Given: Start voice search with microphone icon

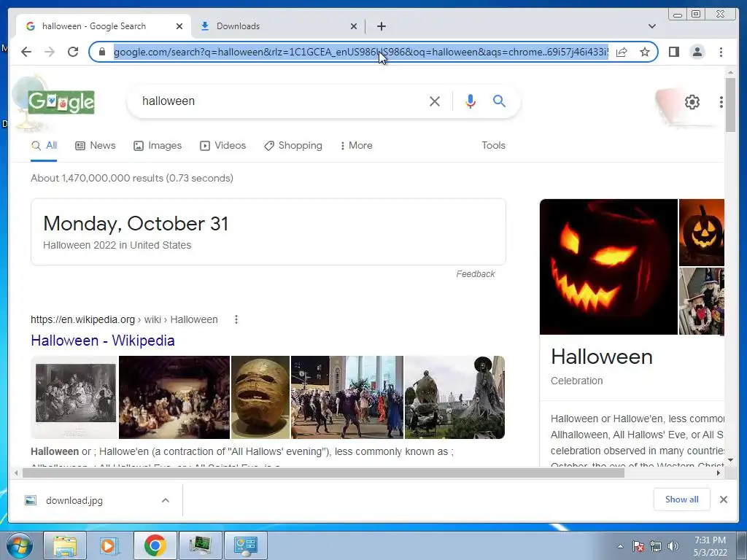Looking at the screenshot, I should (471, 101).
